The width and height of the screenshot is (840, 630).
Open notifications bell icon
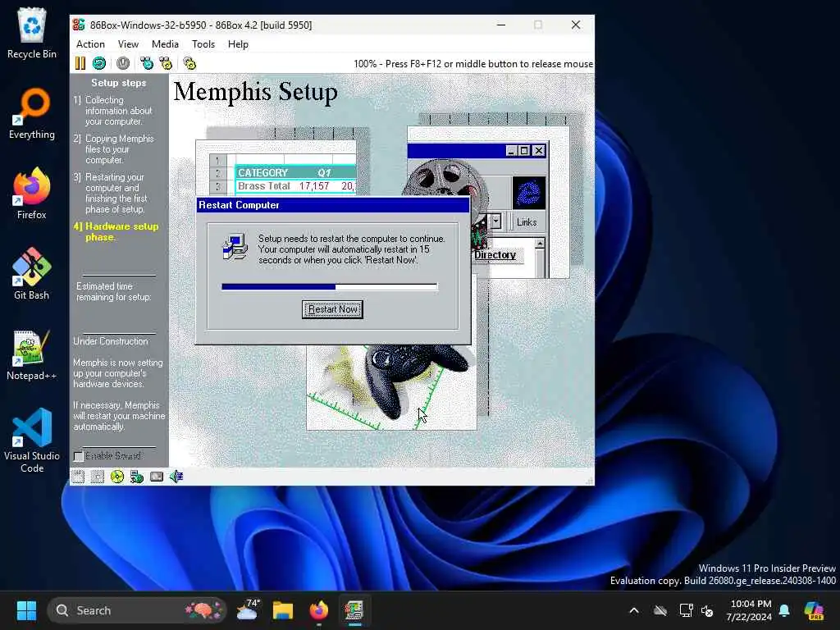click(784, 610)
